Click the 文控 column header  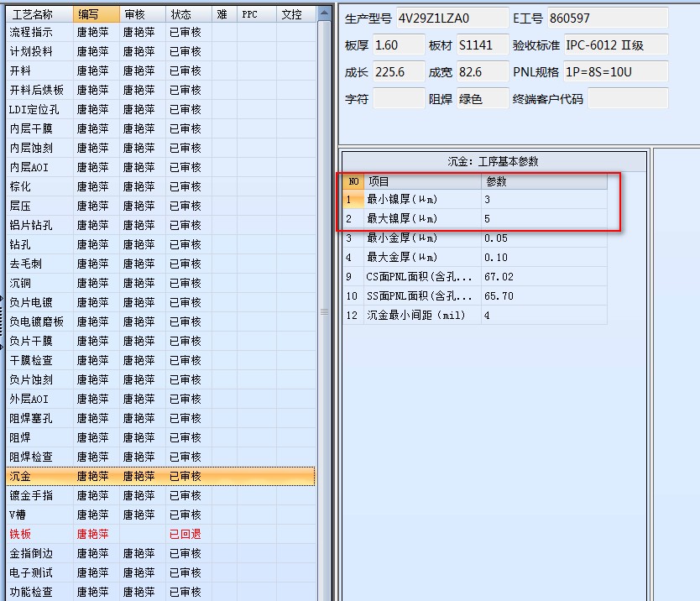[x=296, y=14]
